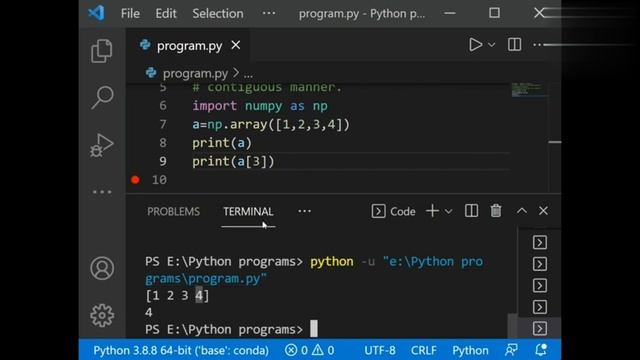
Task: Show additional activity bar views ellipsis
Action: [x=102, y=192]
